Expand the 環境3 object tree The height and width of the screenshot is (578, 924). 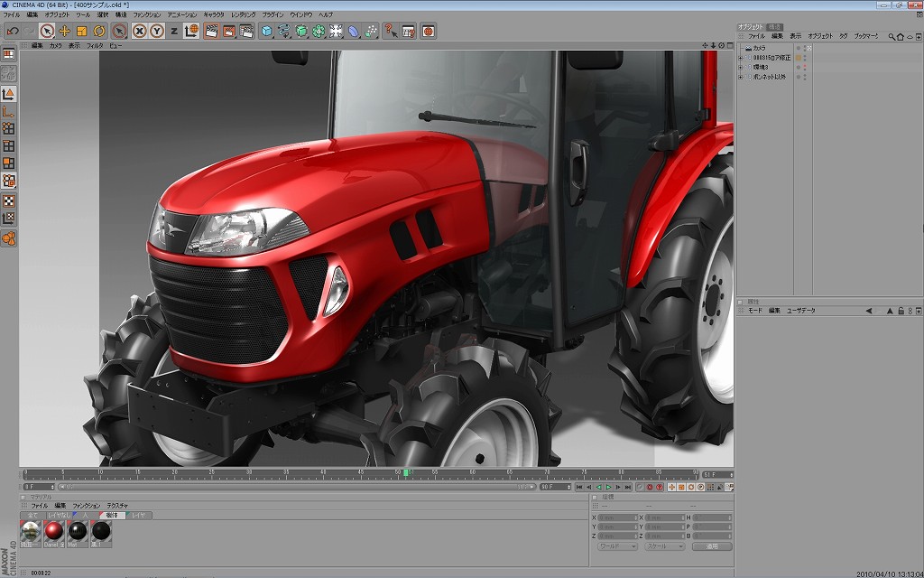740,67
